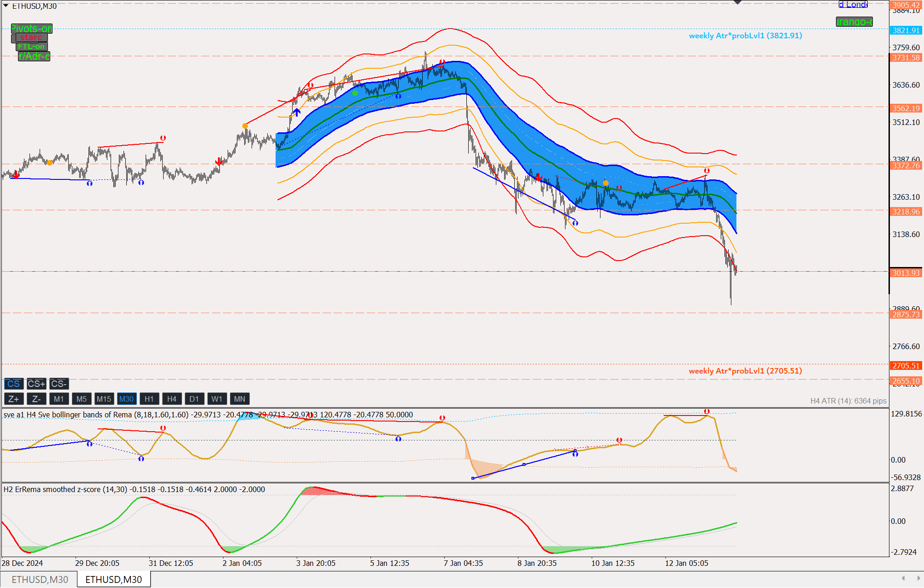Image resolution: width=924 pixels, height=588 pixels.
Task: Switch timeframe to M1
Action: tap(59, 399)
